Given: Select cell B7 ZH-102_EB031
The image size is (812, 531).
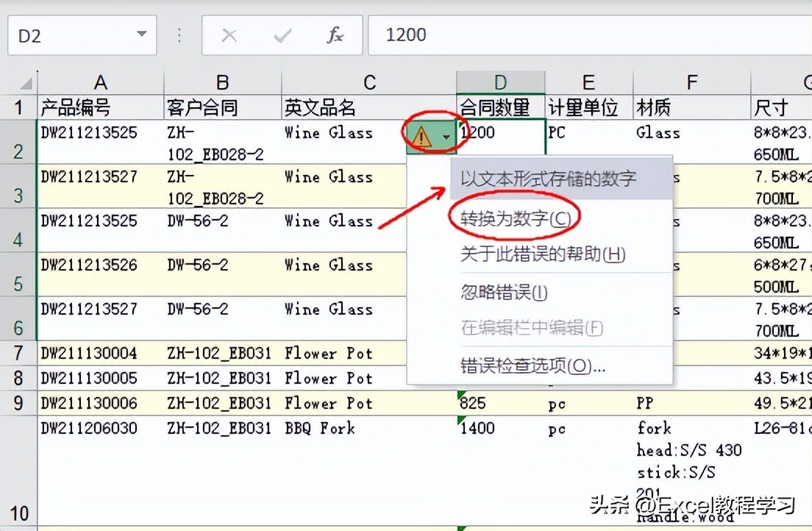Looking at the screenshot, I should pos(223,353).
